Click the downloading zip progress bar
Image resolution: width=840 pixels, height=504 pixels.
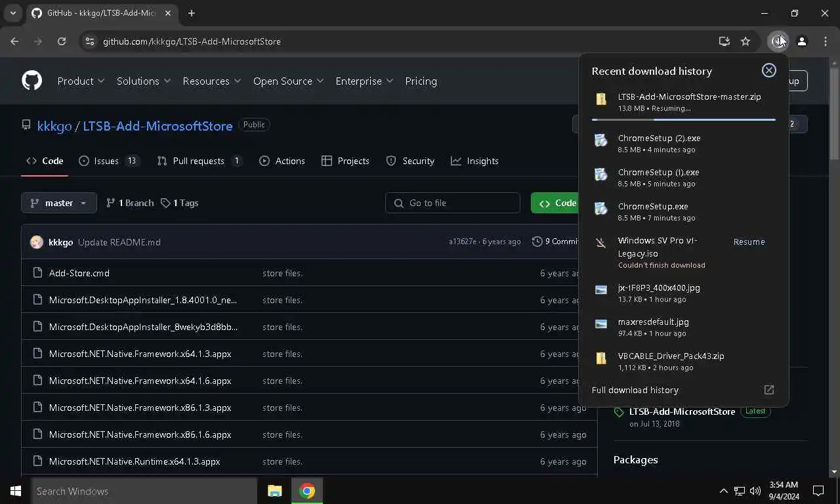coord(684,119)
